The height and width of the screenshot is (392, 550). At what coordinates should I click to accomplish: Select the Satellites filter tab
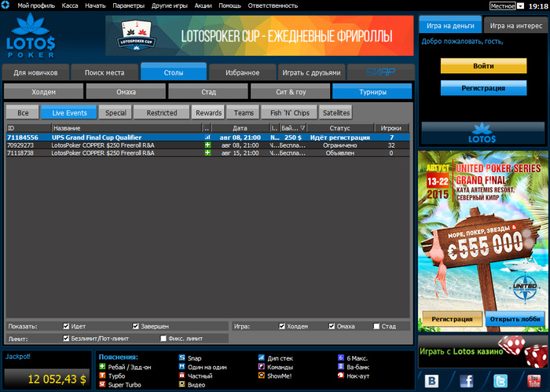(x=336, y=113)
